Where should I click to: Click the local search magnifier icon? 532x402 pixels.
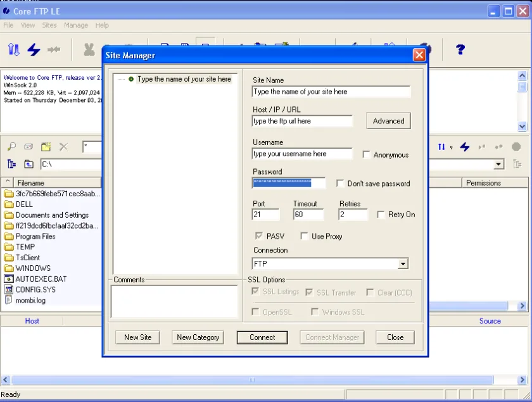point(11,146)
